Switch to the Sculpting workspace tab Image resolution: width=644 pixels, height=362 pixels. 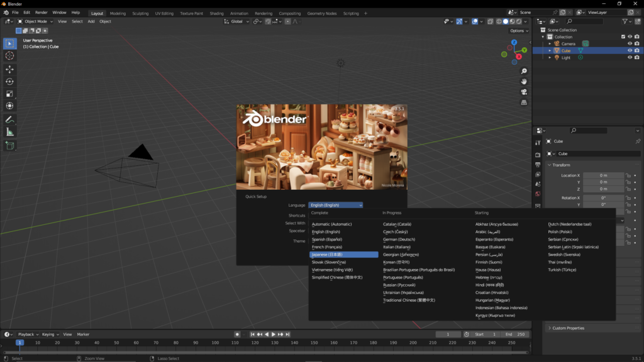click(140, 13)
